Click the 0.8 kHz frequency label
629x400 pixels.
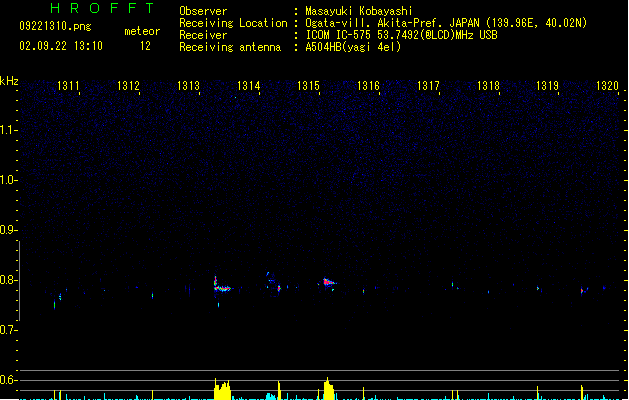click(8, 280)
